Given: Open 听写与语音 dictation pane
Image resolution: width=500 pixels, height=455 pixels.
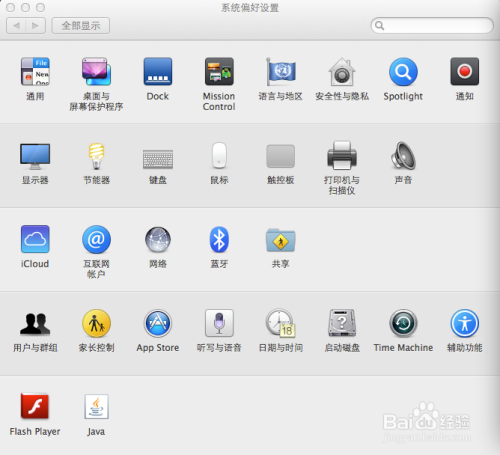Looking at the screenshot, I should pos(219,323).
